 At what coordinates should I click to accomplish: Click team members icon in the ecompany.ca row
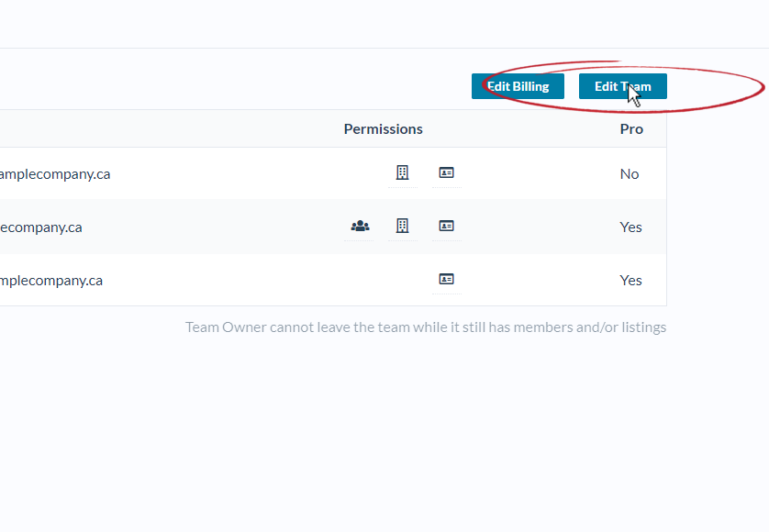(360, 226)
